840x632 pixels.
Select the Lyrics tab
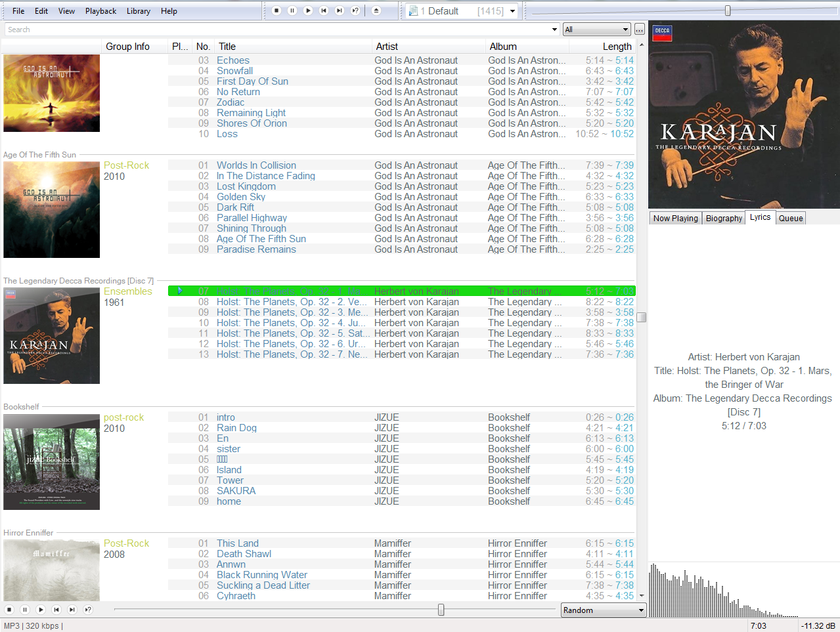[761, 217]
